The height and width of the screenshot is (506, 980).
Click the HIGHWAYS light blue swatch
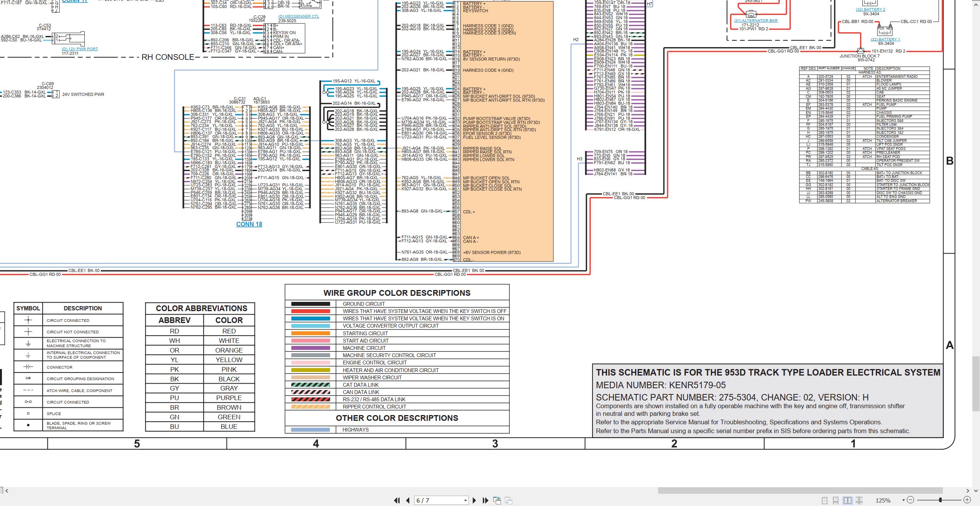click(310, 430)
